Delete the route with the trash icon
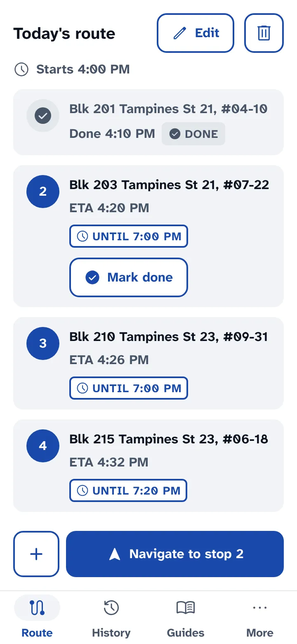 tap(264, 33)
